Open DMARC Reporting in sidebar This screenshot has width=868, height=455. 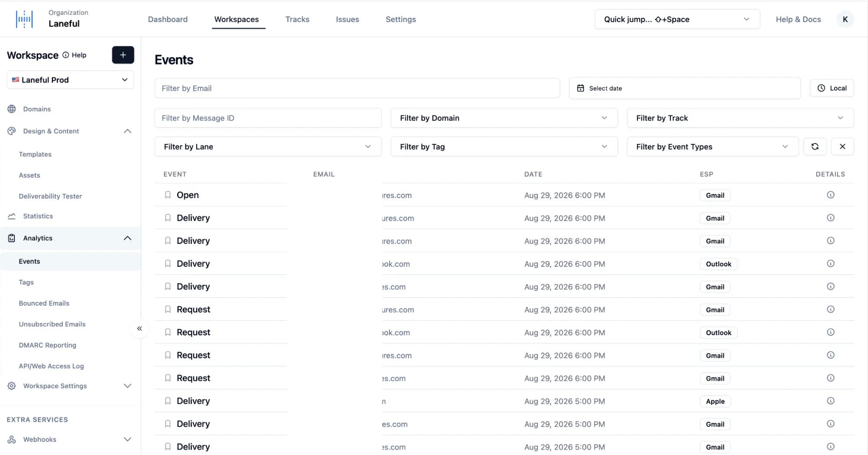click(x=47, y=345)
